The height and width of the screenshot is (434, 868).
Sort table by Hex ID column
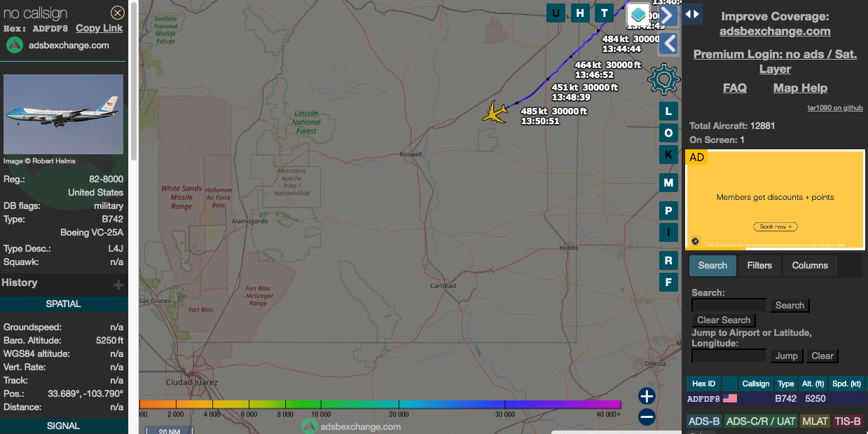704,384
